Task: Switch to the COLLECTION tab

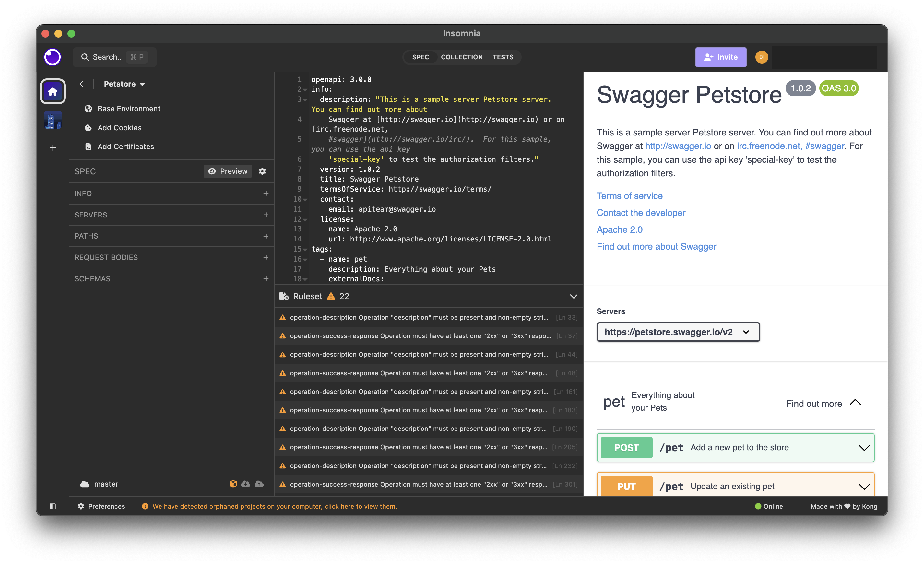Action: pos(462,57)
